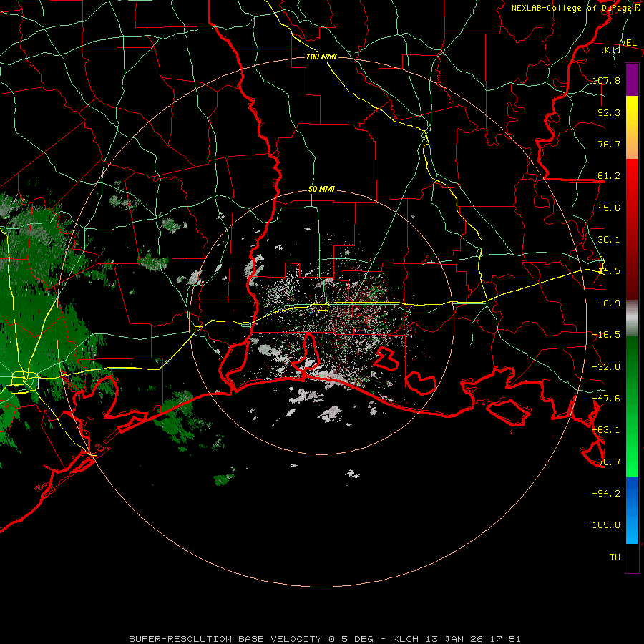Image resolution: width=644 pixels, height=644 pixels.
Task: Select the 14.5 velocity scale value
Action: 609,271
